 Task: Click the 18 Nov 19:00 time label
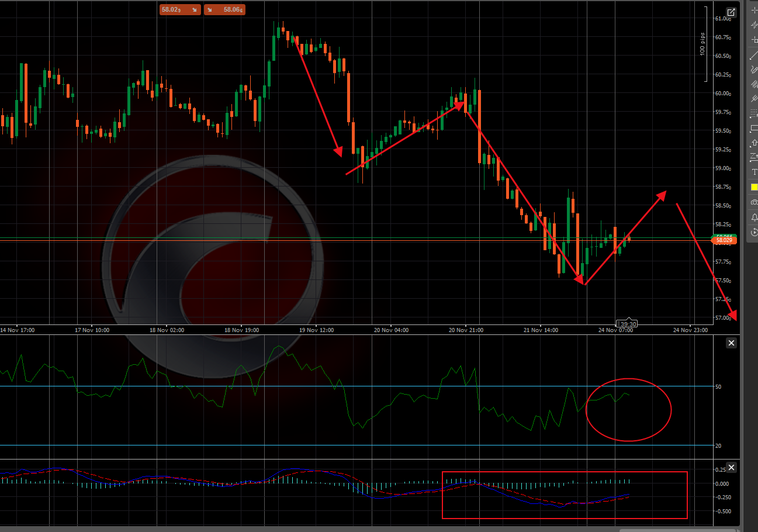pos(241,330)
